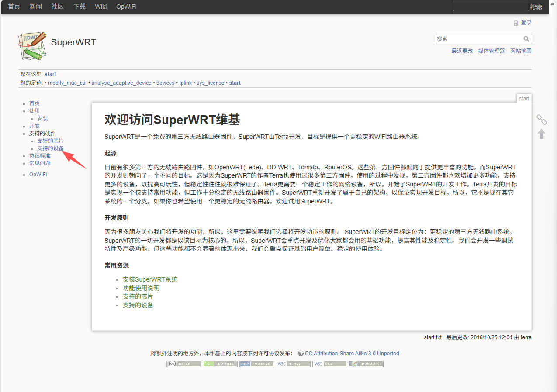The width and height of the screenshot is (557, 392).
Task: Open 支持的芯片 in the left sidebar
Action: (50, 141)
